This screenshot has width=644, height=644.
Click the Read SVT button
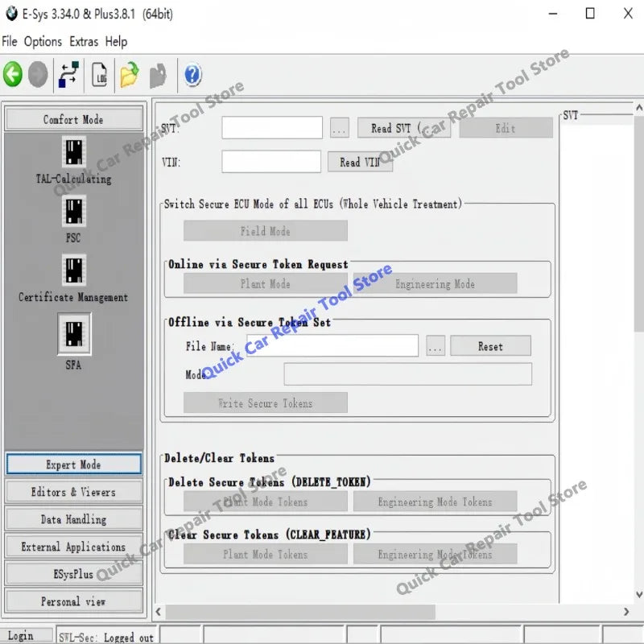pyautogui.click(x=404, y=128)
